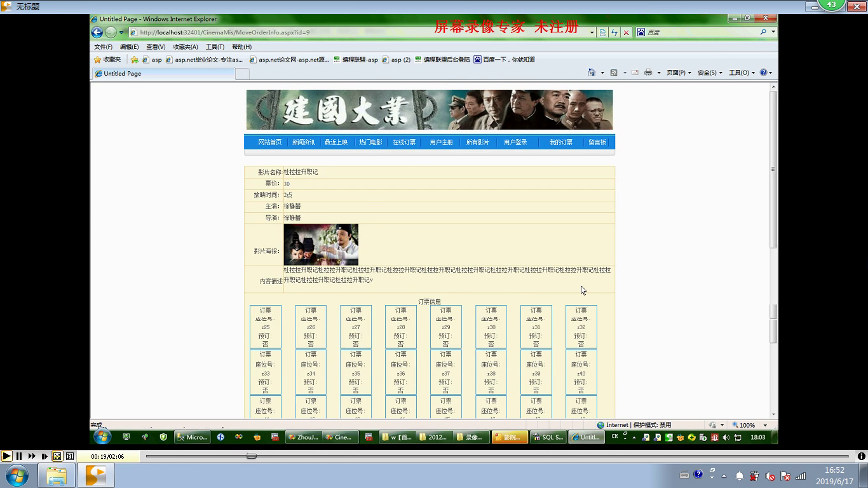Viewport: 868px width, 488px height.
Task: Click the RSS feeds icon in command bar
Action: tap(614, 72)
